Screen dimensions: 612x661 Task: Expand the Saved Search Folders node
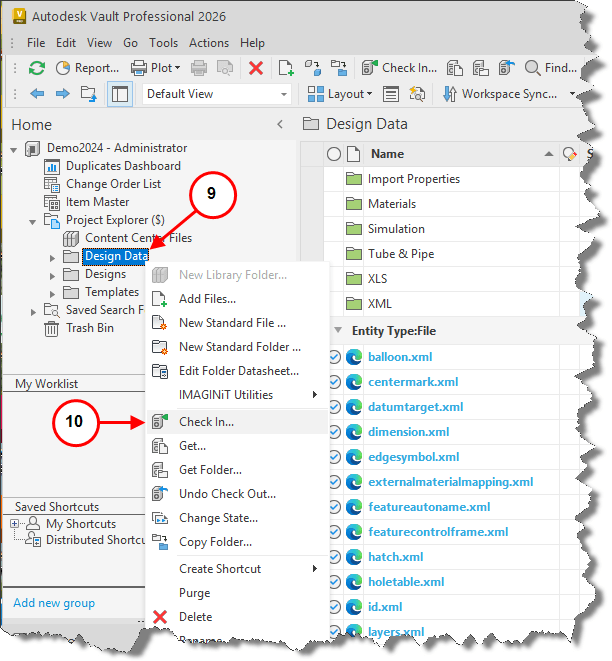33,312
